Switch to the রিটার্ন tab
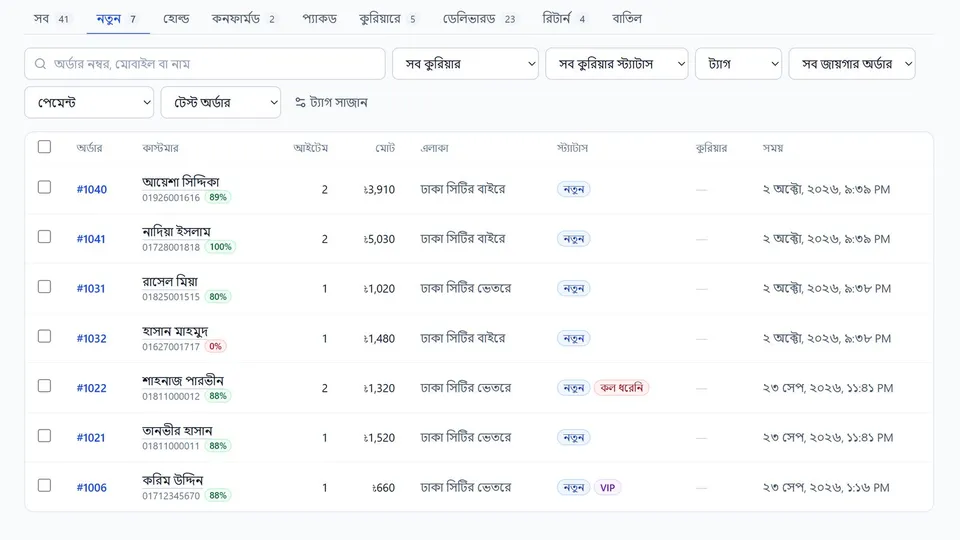Image resolution: width=960 pixels, height=540 pixels. pyautogui.click(x=564, y=19)
